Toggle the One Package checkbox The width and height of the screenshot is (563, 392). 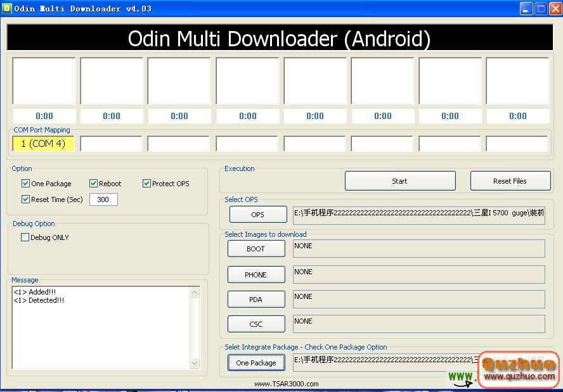point(25,184)
